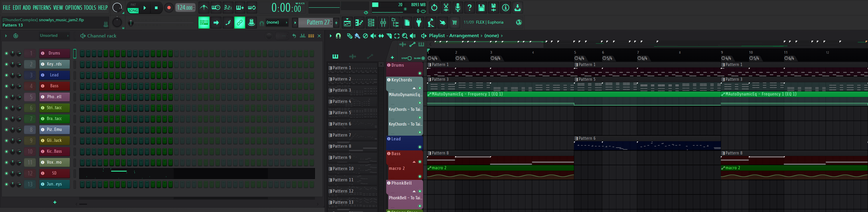Open the FL content shop cart icon

[454, 23]
